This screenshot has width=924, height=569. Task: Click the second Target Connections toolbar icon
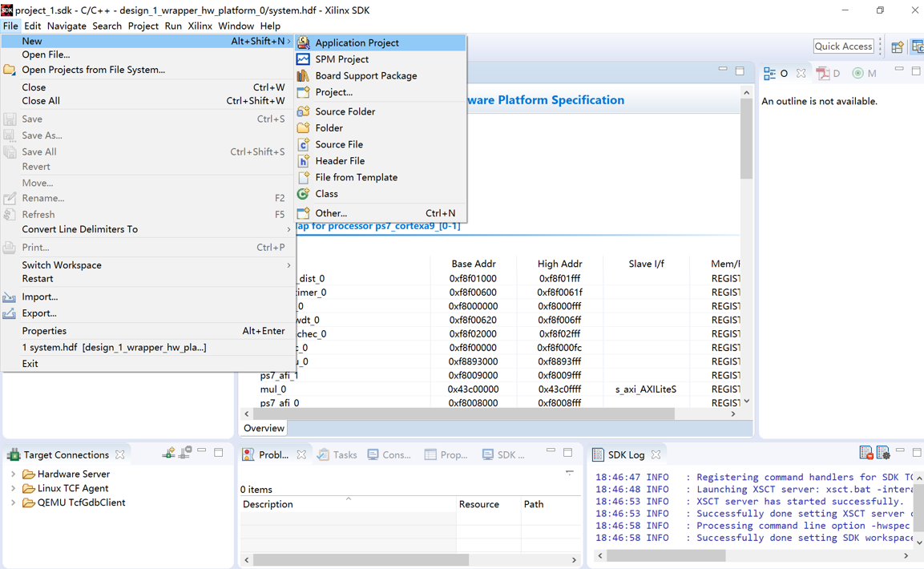click(x=185, y=452)
